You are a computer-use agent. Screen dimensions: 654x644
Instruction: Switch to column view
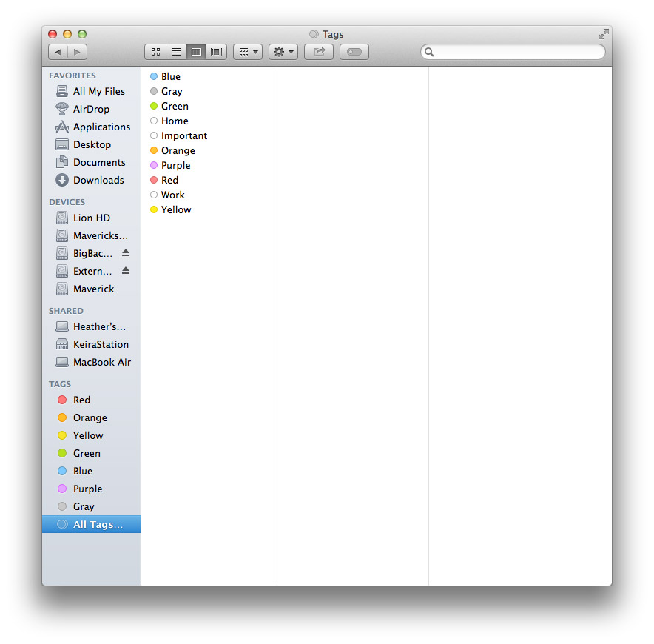click(x=196, y=52)
